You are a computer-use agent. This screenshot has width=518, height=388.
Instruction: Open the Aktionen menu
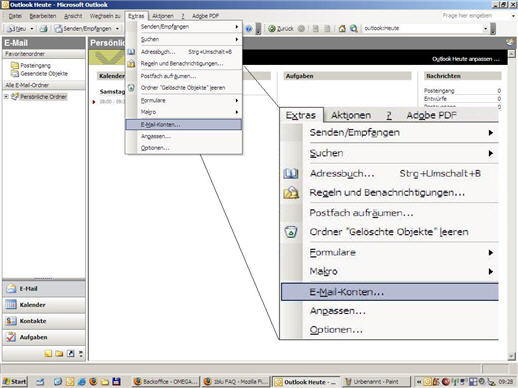(163, 16)
